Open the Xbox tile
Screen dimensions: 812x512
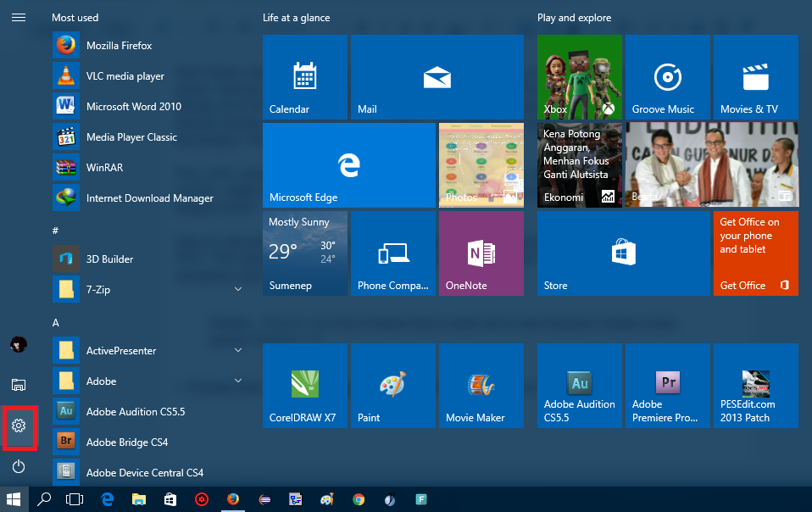pyautogui.click(x=580, y=77)
